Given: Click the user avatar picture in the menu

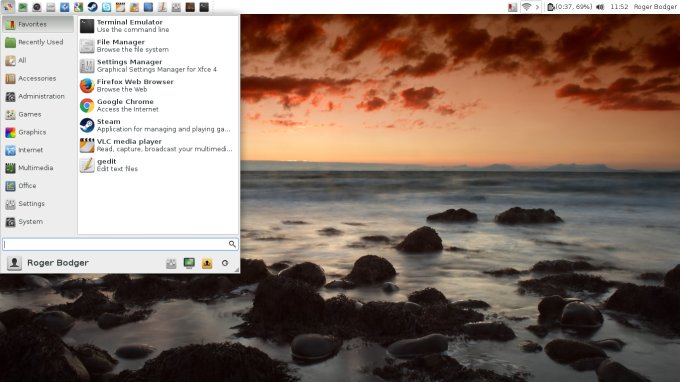Looking at the screenshot, I should 14,263.
